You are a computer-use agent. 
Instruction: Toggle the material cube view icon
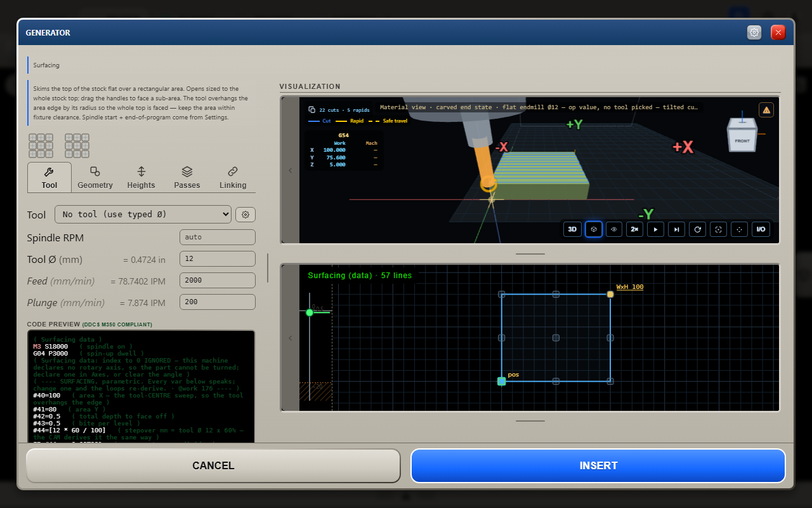tap(593, 229)
